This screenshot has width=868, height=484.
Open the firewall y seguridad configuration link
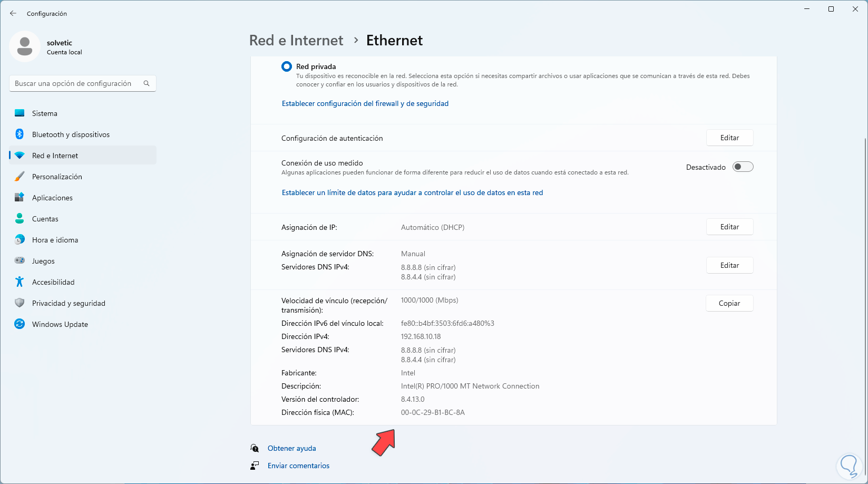click(x=365, y=104)
